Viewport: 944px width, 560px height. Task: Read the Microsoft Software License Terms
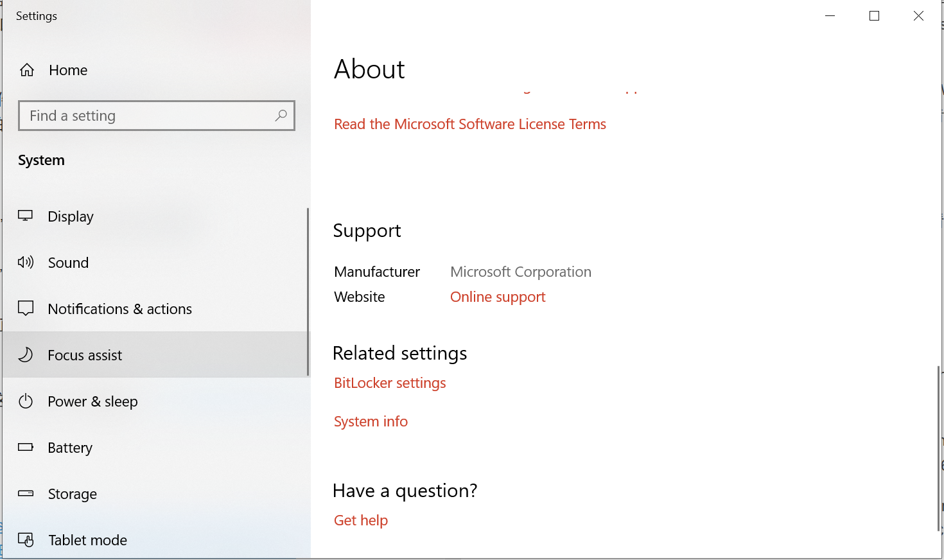coord(470,124)
